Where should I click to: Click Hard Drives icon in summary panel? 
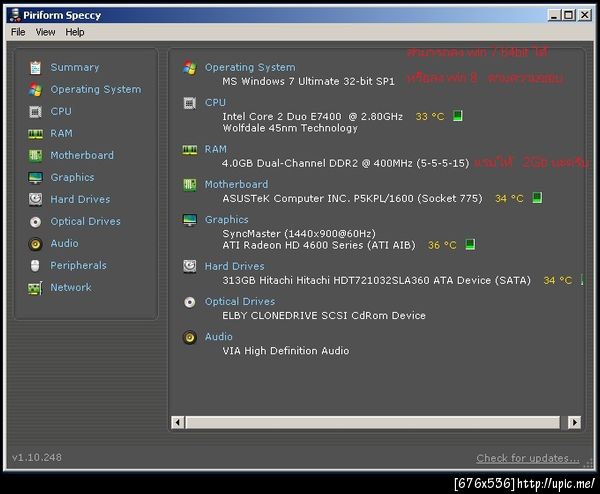(190, 266)
